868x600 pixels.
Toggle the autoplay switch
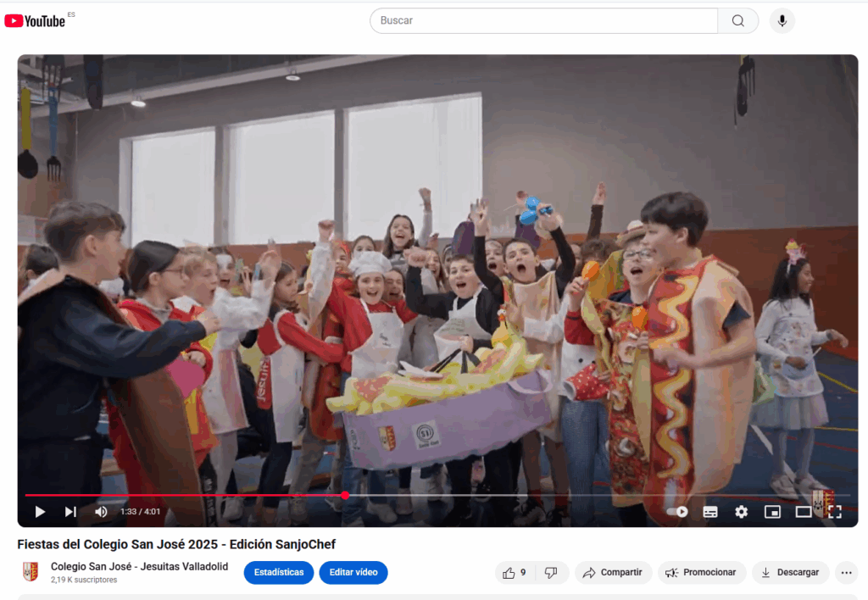677,512
